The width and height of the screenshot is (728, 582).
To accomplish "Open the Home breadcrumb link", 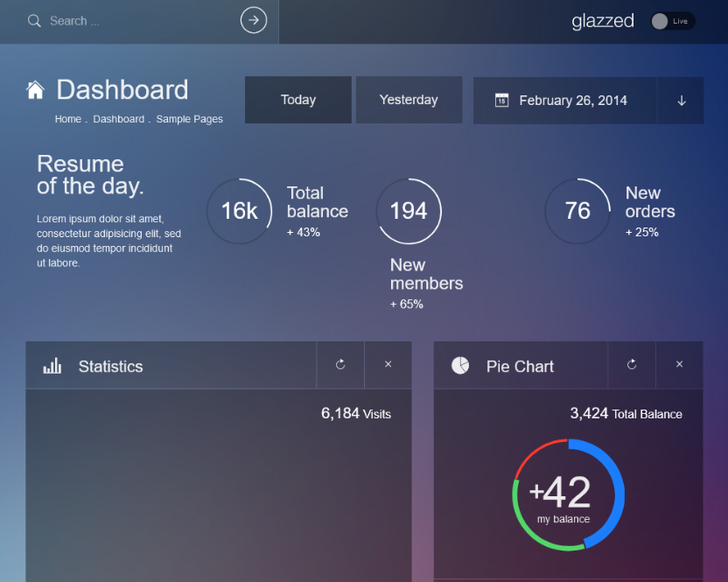I will (67, 119).
